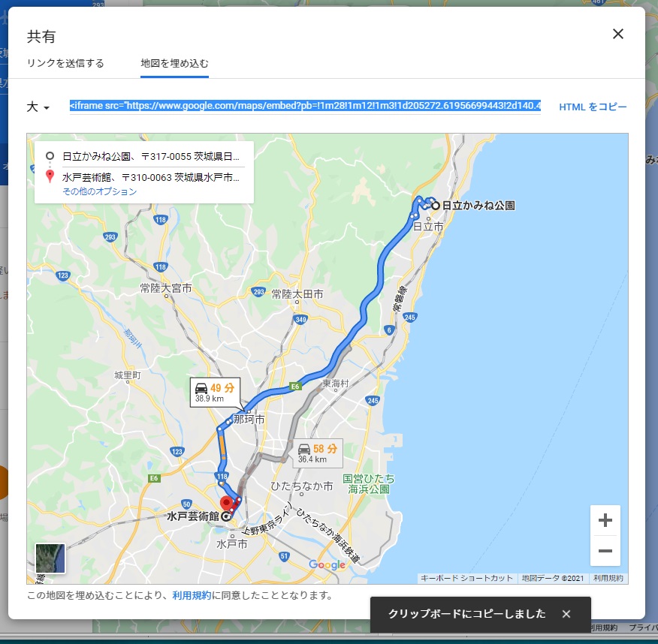Click route 6 shield near the coast
This screenshot has height=644, width=658.
(x=389, y=330)
